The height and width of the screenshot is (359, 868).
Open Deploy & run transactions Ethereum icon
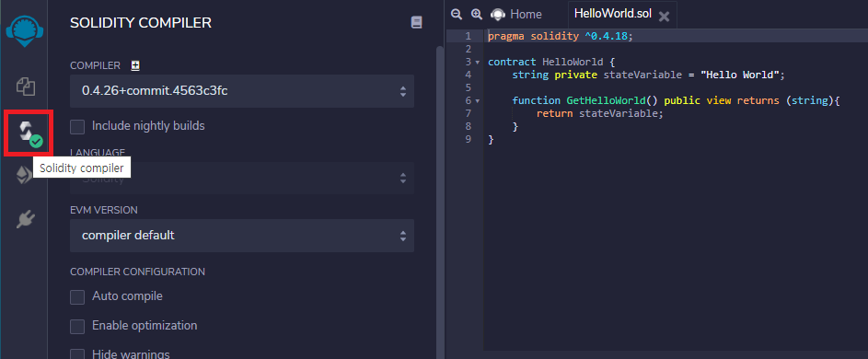point(24,176)
